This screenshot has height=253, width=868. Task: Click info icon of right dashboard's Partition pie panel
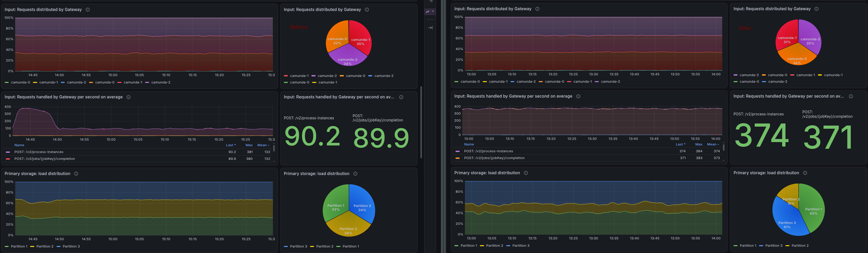805,173
